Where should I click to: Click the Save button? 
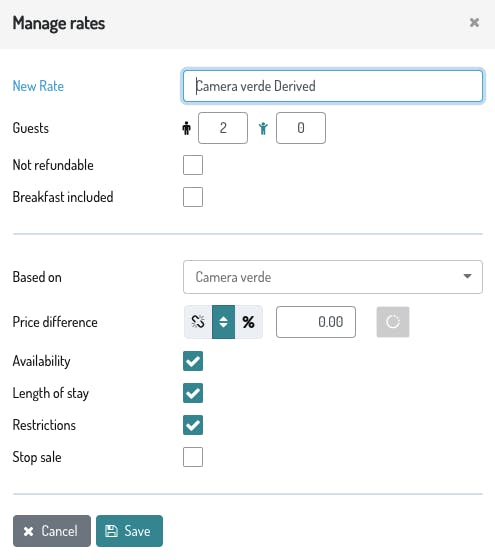coord(129,531)
